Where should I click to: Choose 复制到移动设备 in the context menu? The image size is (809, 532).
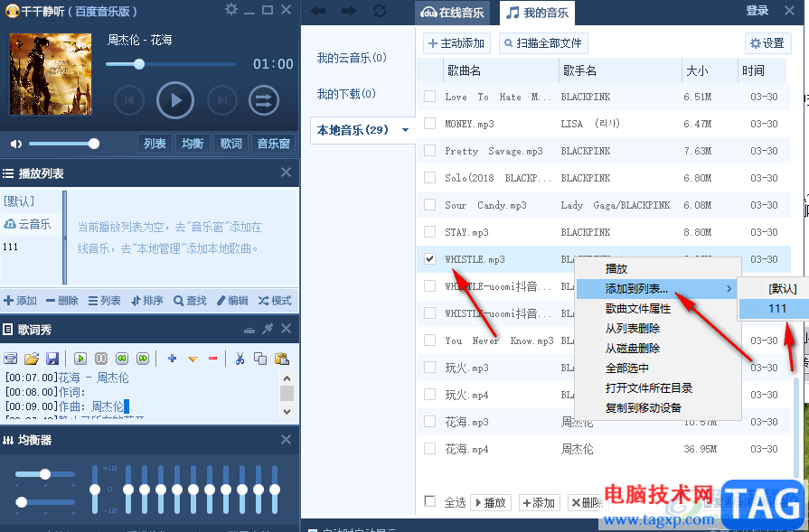click(644, 407)
